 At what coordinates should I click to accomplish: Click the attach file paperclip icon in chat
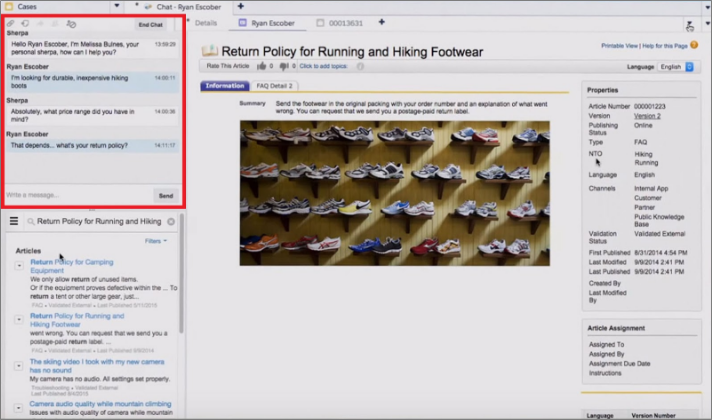click(10, 24)
